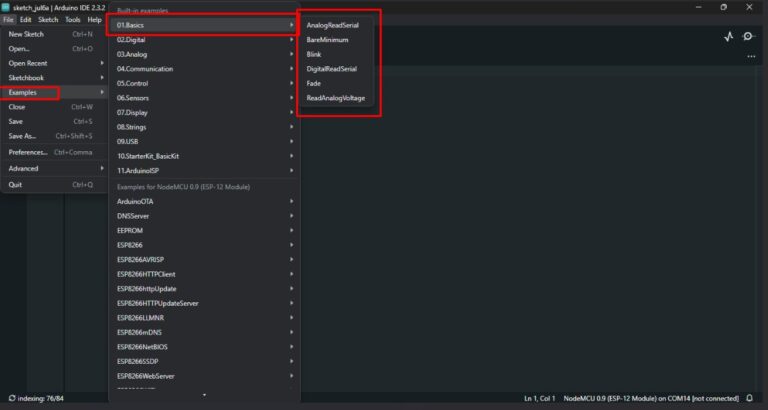The height and width of the screenshot is (410, 768).
Task: Click the scroll-down arrow under examples list
Action: [x=204, y=395]
